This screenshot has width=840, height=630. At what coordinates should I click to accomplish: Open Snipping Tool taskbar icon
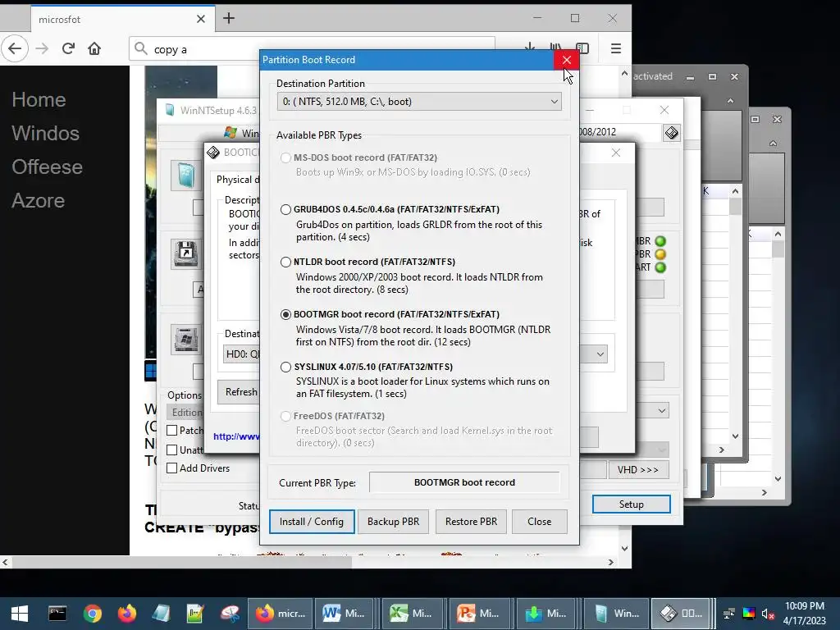(230, 614)
